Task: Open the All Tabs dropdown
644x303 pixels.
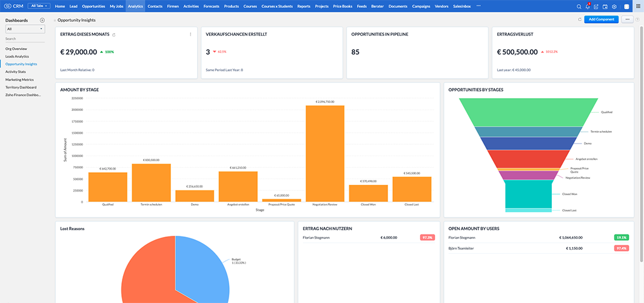Action: (x=39, y=6)
